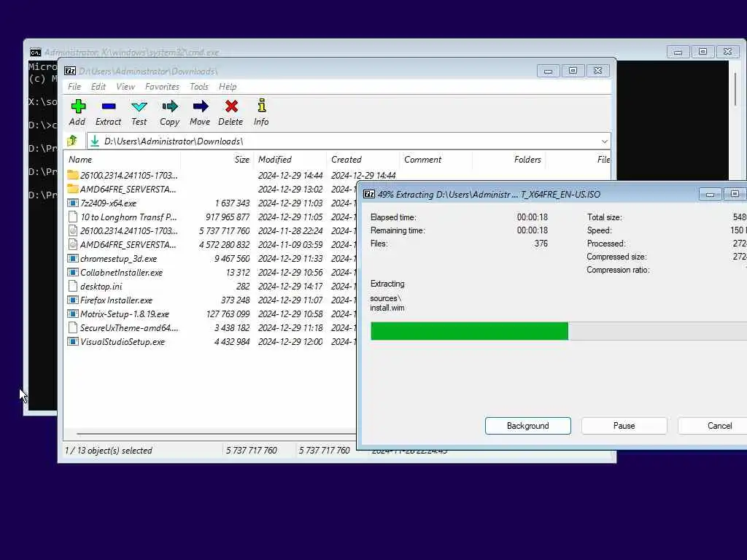Select the Firefox Installer.exe file icon
Viewport: 747px width, 560px height.
(x=72, y=300)
